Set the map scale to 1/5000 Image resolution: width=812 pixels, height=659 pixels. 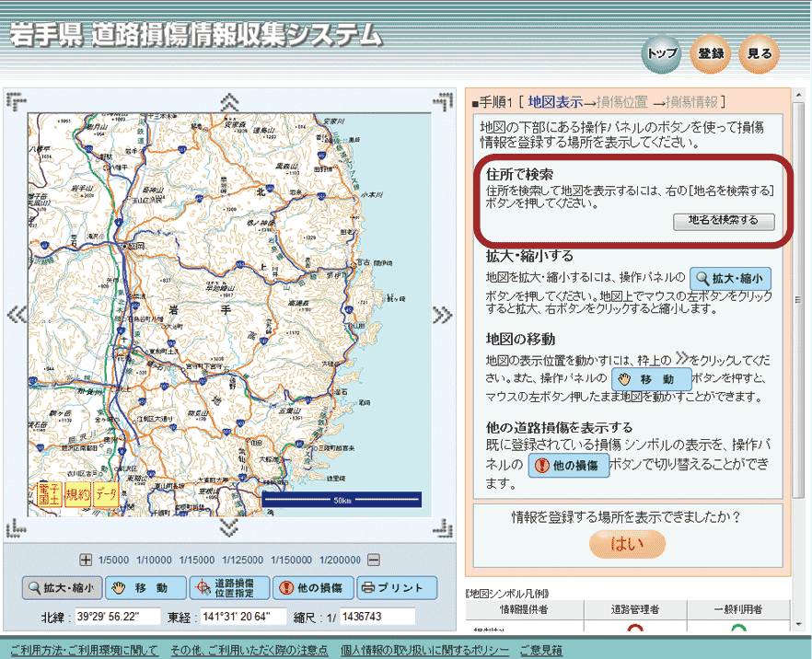[x=113, y=561]
